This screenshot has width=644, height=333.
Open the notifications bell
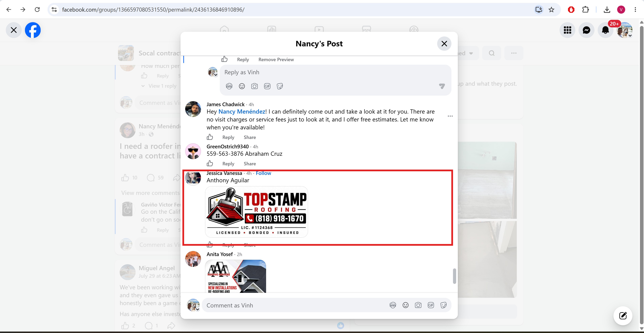click(606, 30)
